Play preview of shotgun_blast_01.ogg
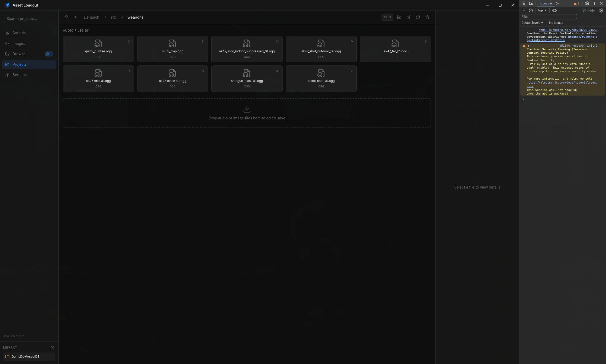The image size is (606, 364). 277,71
